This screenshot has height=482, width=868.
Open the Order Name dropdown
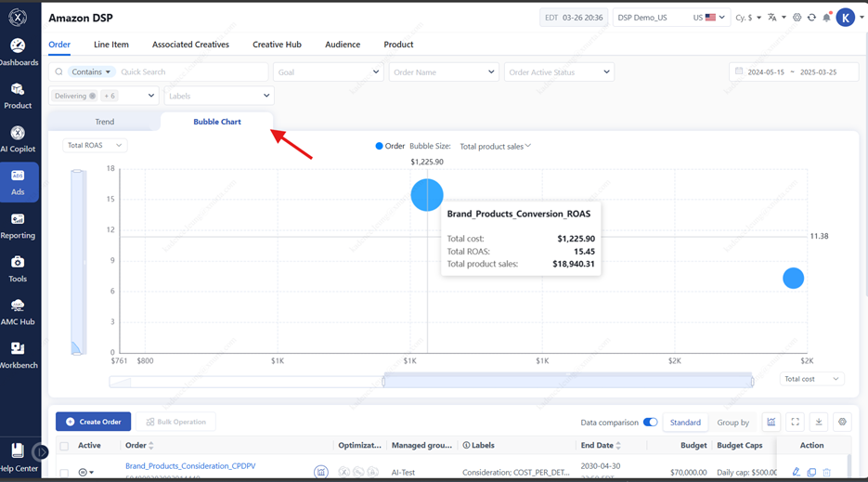[x=444, y=72]
